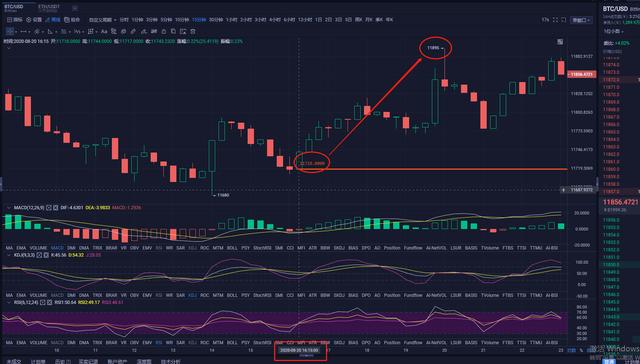The height and width of the screenshot is (364, 640).
Task: Switch to the BTC/USD chart tab
Action: [14, 8]
